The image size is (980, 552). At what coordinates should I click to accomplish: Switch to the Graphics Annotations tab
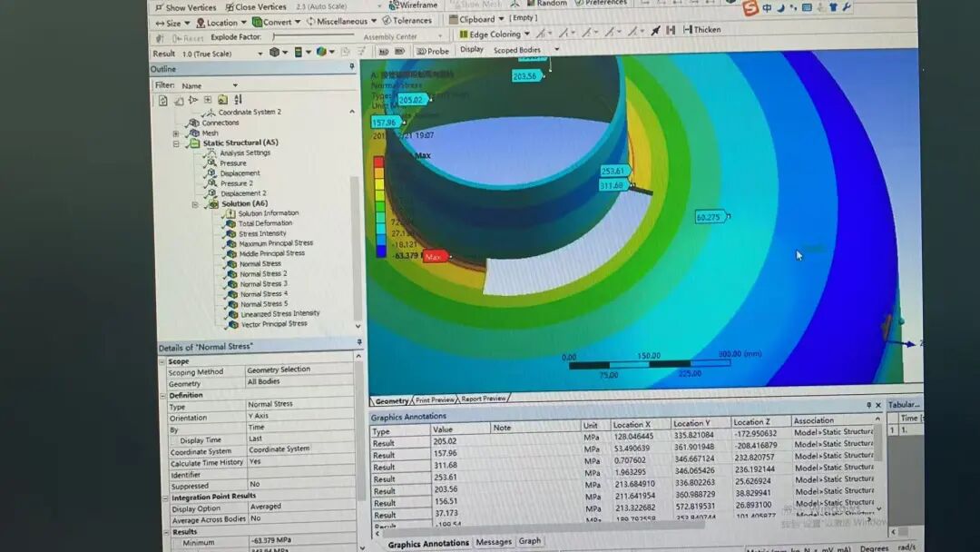tap(428, 544)
